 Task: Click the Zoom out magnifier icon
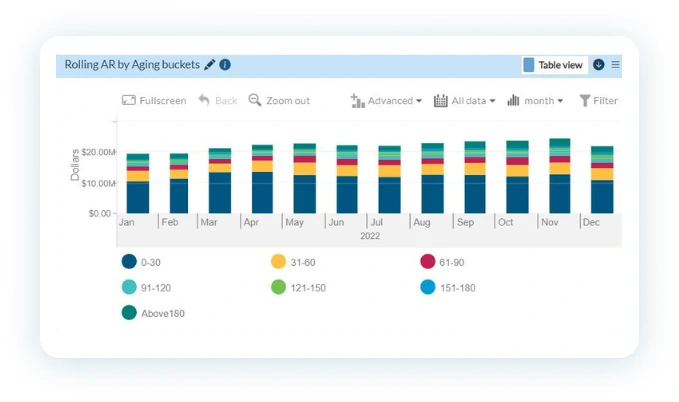pos(255,100)
